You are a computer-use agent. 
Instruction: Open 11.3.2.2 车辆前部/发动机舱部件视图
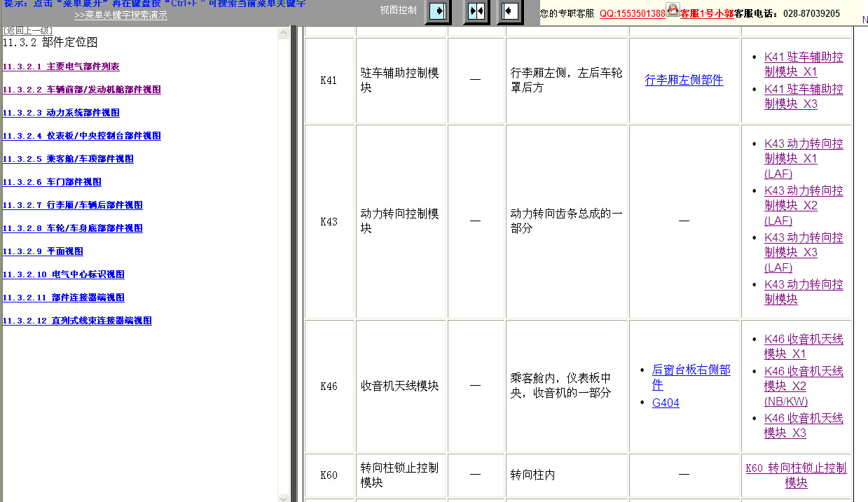tap(82, 90)
